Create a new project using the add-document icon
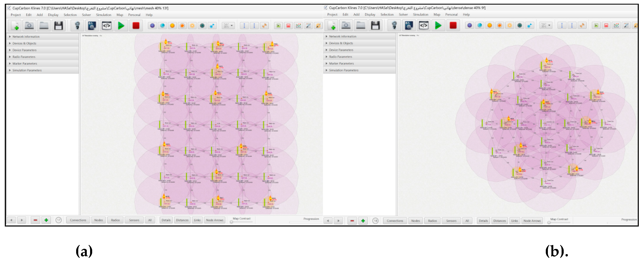Image resolution: width=644 pixels, height=261 pixels. tap(15, 25)
